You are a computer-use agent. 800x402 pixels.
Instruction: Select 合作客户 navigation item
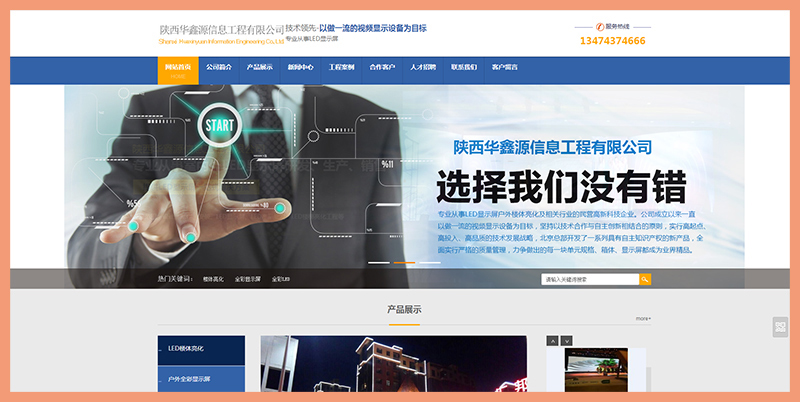(x=382, y=67)
